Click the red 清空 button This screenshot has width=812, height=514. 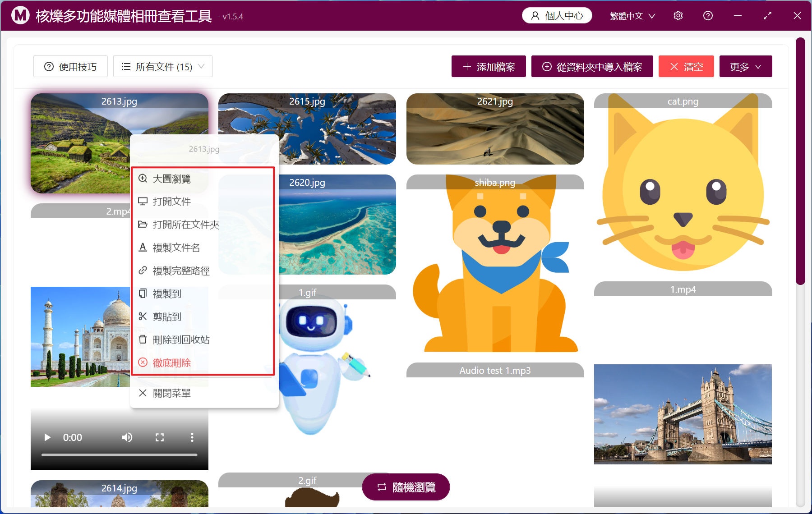click(686, 67)
